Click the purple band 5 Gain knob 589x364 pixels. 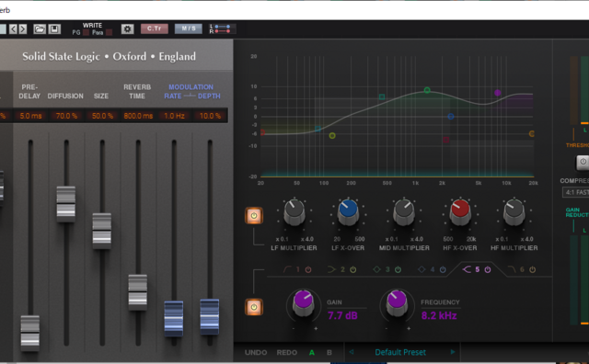304,303
